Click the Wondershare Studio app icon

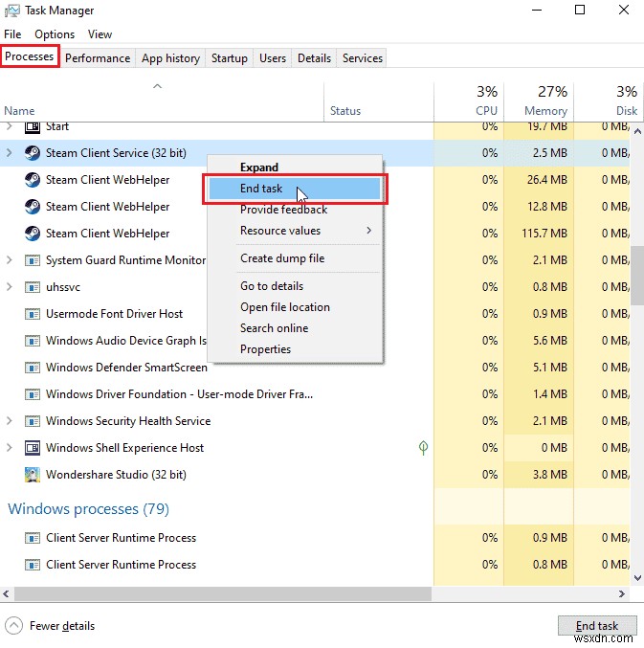pyautogui.click(x=32, y=474)
